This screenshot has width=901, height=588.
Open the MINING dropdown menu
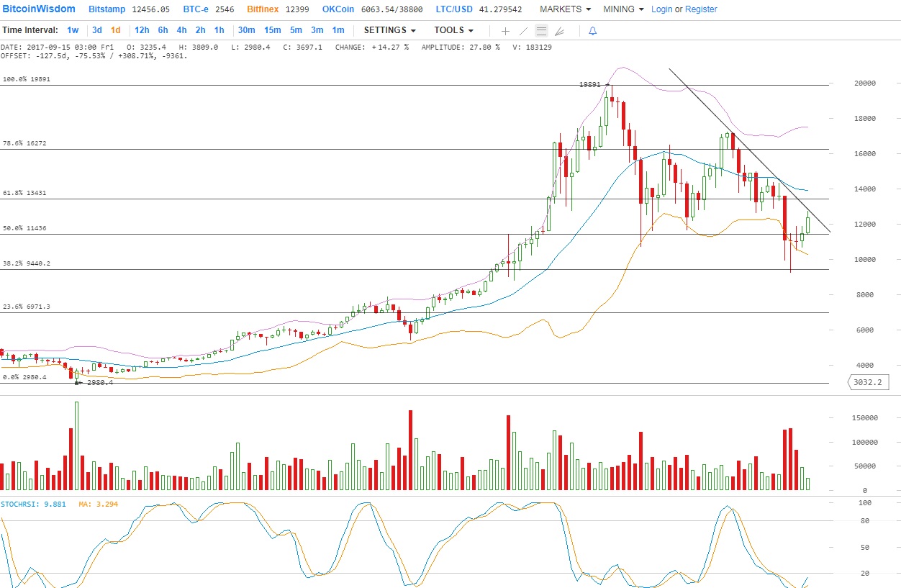coord(623,9)
